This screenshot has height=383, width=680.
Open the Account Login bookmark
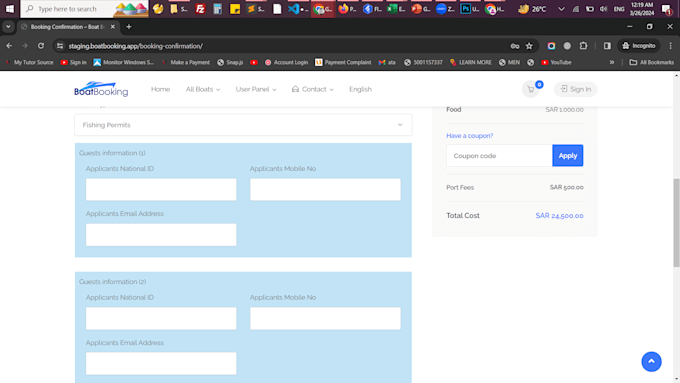point(286,62)
